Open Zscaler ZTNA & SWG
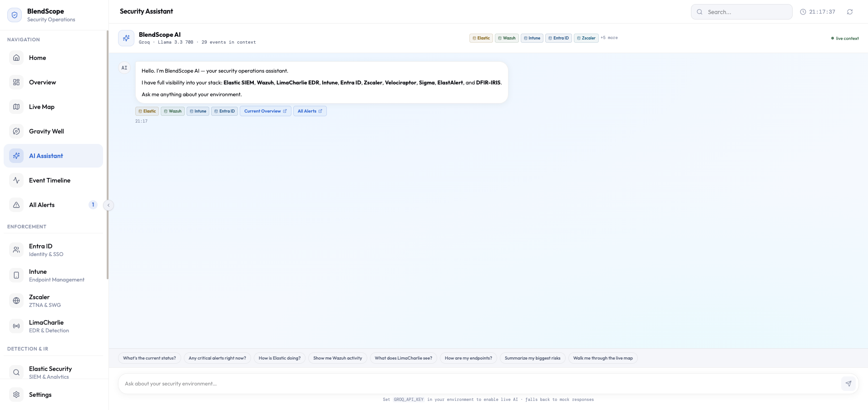The image size is (868, 410). [x=54, y=301]
